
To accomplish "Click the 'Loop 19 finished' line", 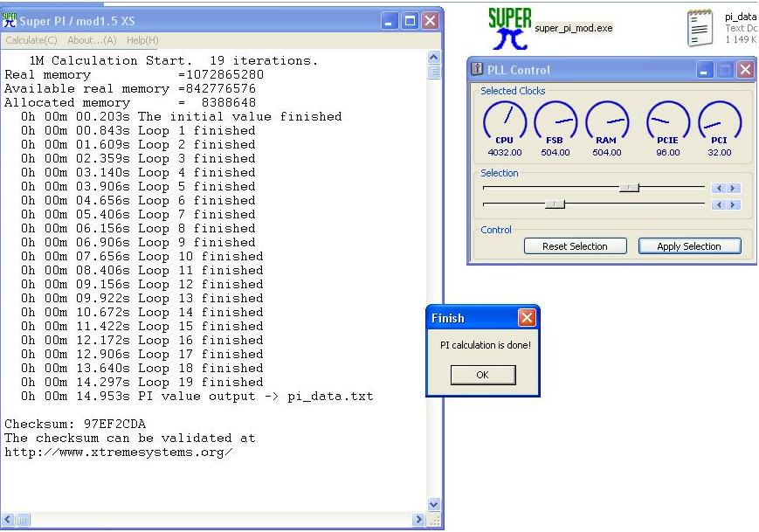I will pyautogui.click(x=141, y=382).
